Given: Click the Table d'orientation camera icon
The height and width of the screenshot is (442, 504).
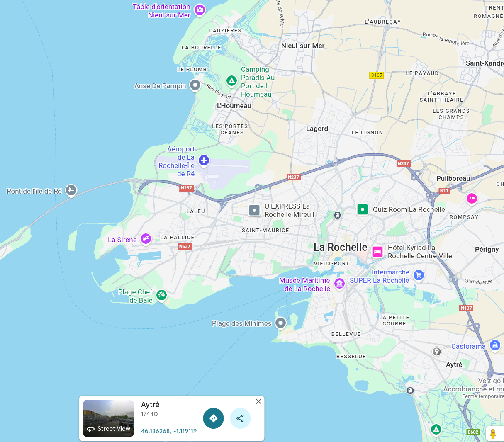Looking at the screenshot, I should point(200,10).
